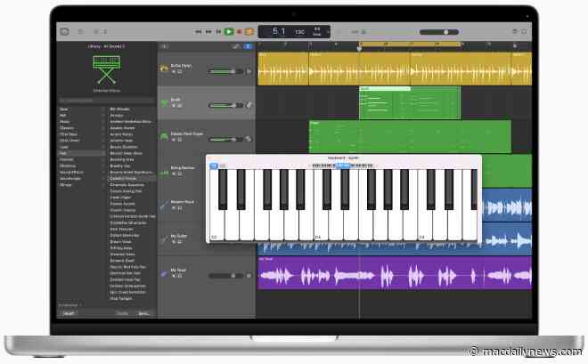Show Smart Controls from toolbar
The image size is (588, 364).
pos(96,32)
